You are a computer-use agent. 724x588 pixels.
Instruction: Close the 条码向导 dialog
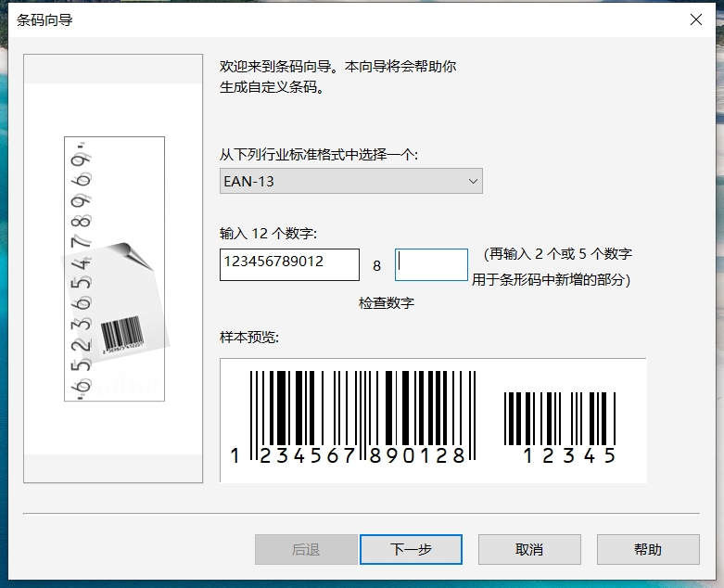(x=696, y=19)
